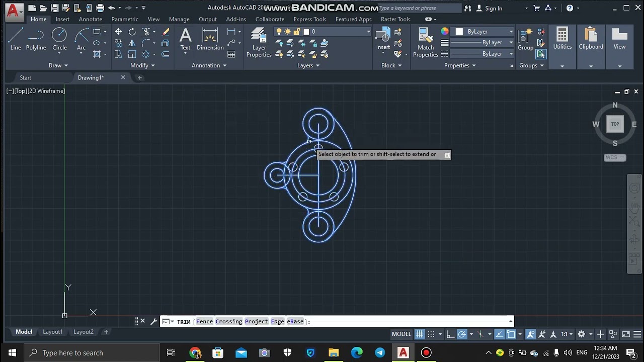Open the Parametric ribbon tab
This screenshot has height=362, width=644.
coord(125,19)
